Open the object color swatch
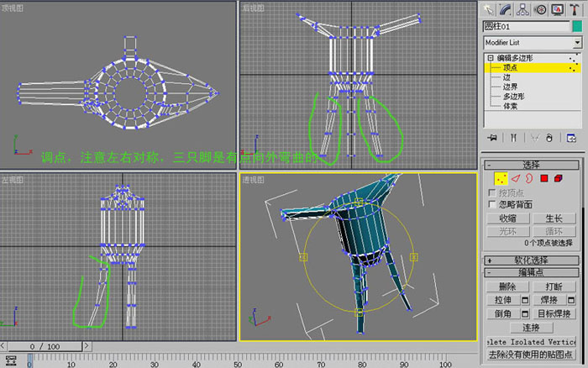The width and height of the screenshot is (588, 368). coord(577,26)
